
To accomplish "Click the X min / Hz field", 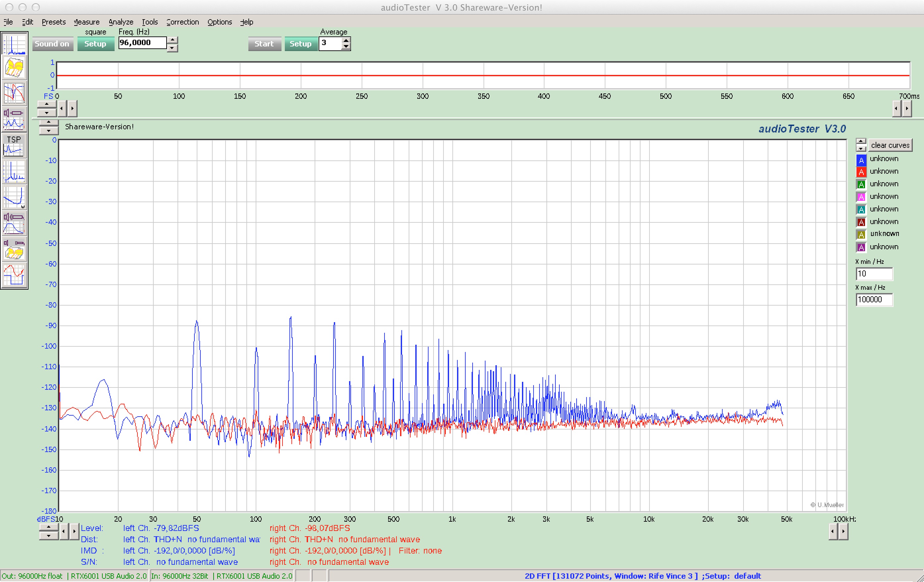I will (x=874, y=274).
